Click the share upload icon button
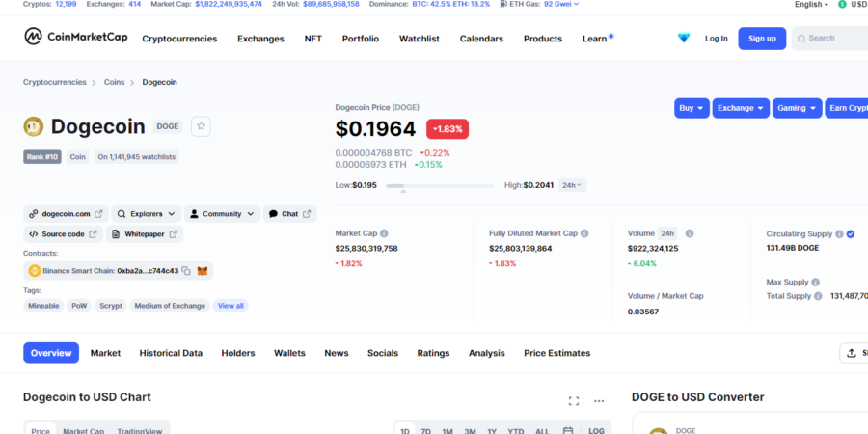868x434 pixels. (x=854, y=353)
